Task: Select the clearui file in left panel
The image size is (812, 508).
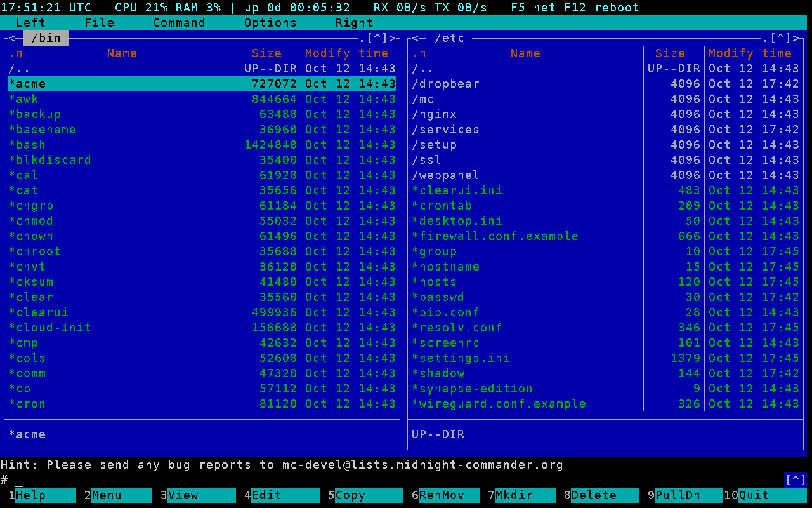Action: [x=202, y=312]
